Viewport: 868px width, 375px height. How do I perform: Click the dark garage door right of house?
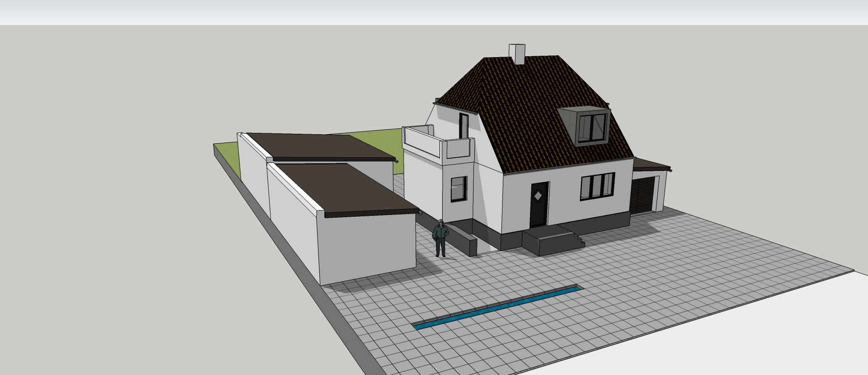(642, 195)
